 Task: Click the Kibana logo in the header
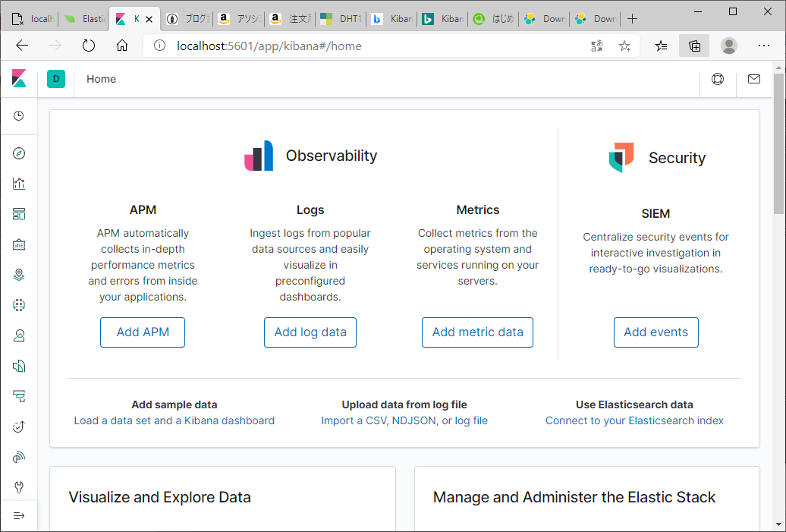19,79
